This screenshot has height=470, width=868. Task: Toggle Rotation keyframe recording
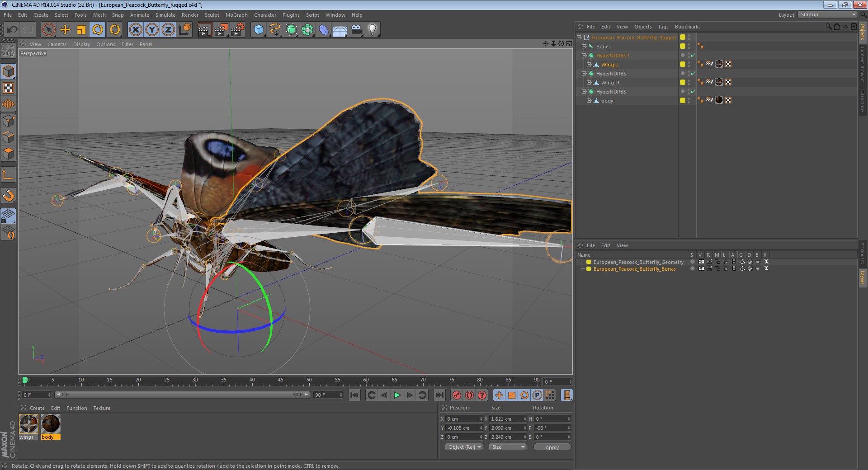(524, 395)
